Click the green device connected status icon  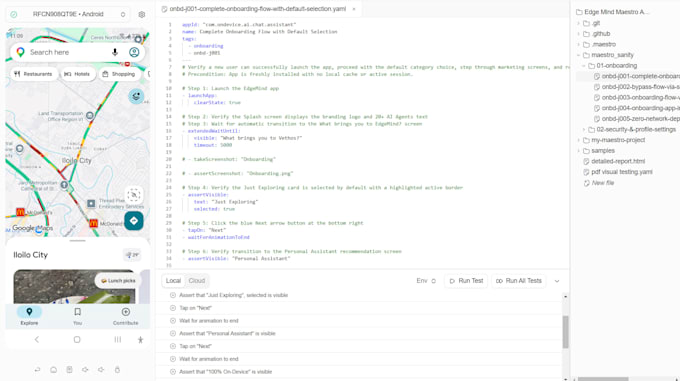pos(14,14)
